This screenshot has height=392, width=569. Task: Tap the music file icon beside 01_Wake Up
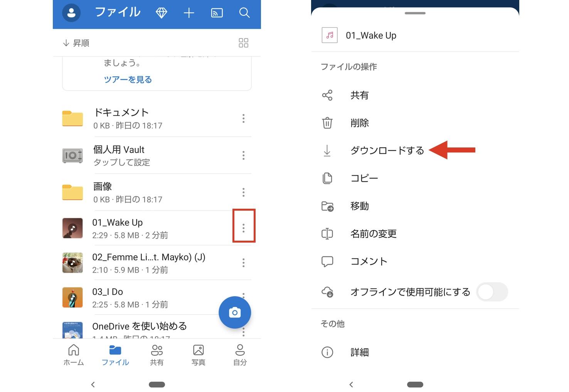(x=330, y=35)
